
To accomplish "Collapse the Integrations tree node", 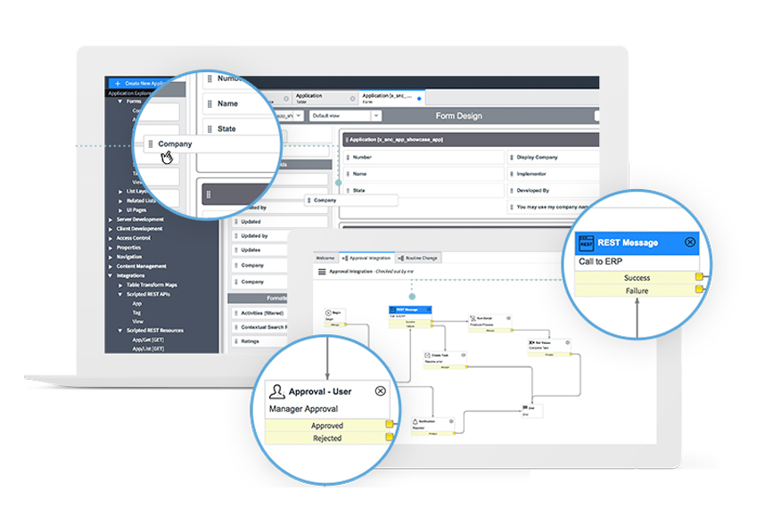I will 111,276.
